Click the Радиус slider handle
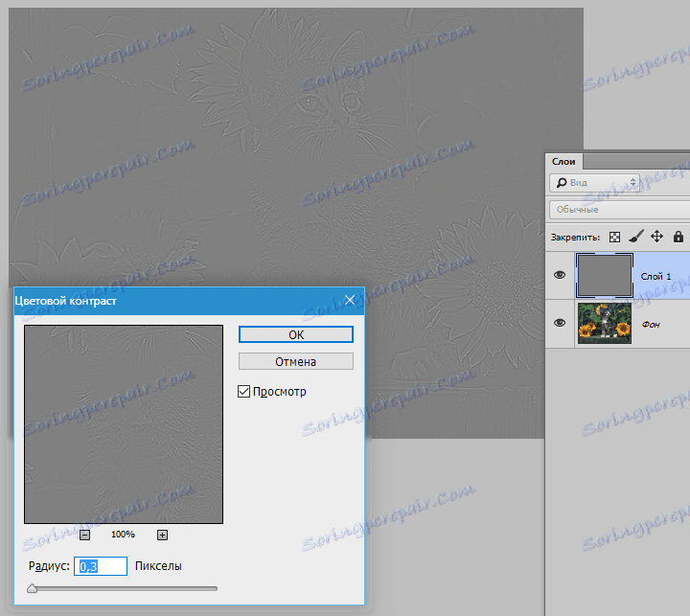The width and height of the screenshot is (690, 616). [x=32, y=588]
